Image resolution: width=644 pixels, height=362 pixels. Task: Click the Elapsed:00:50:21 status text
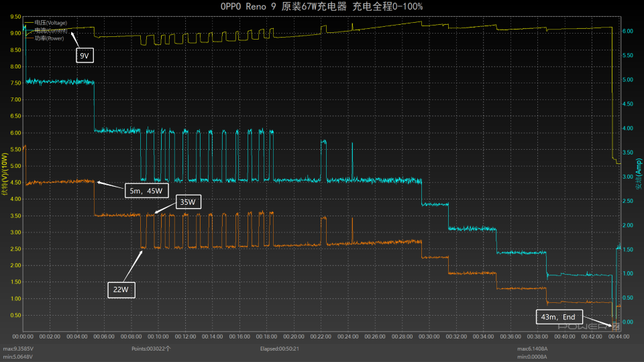click(279, 349)
